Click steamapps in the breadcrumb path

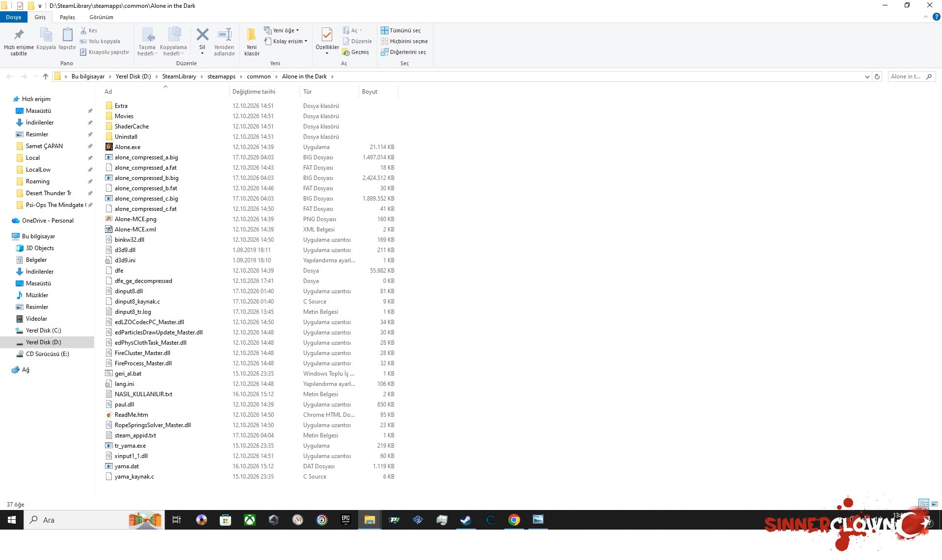[221, 76]
